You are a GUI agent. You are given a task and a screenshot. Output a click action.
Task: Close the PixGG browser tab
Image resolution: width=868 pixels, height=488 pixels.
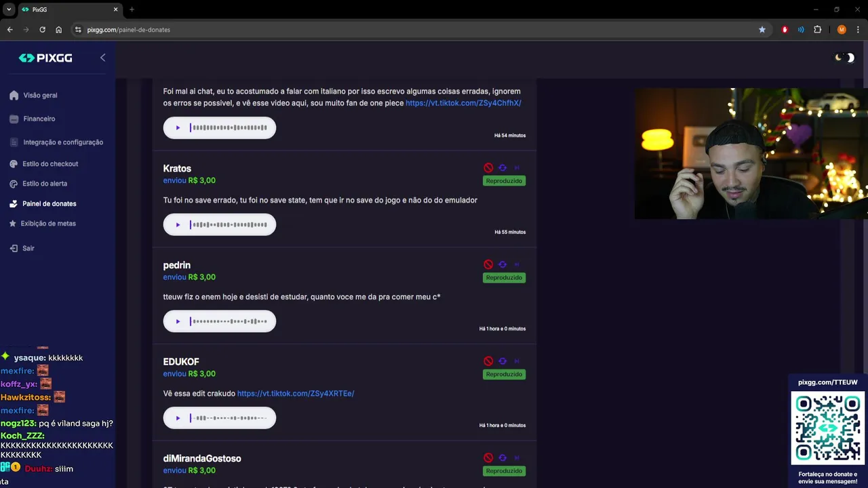[x=115, y=9]
